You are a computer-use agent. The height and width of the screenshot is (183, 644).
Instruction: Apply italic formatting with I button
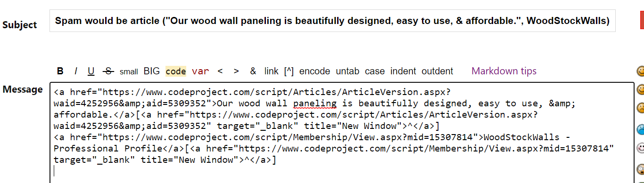(75, 72)
